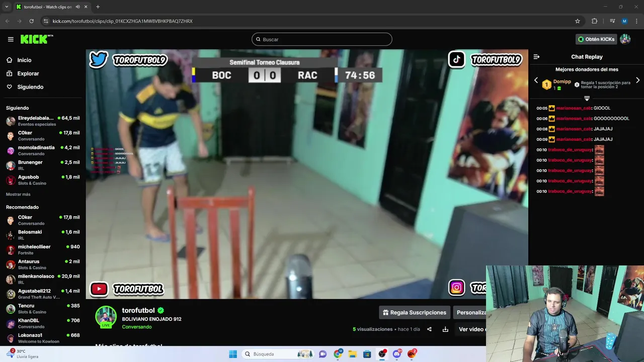This screenshot has height=362, width=644.
Task: Show previous top donor
Action: click(536, 80)
